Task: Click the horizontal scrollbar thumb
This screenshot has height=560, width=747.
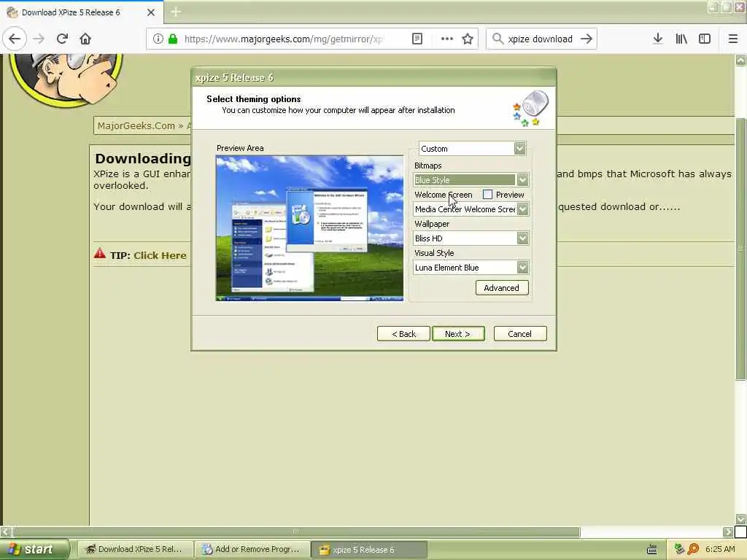Action: tap(296, 532)
